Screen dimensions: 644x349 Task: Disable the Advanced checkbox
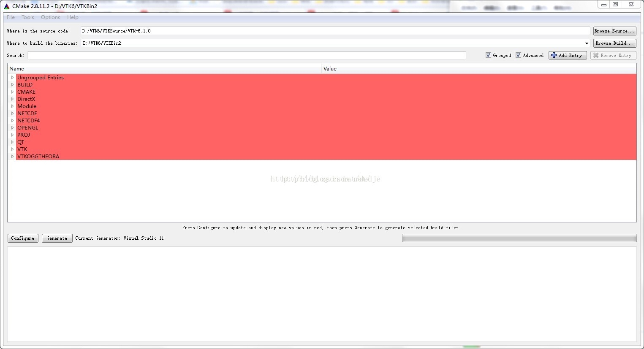click(x=518, y=55)
